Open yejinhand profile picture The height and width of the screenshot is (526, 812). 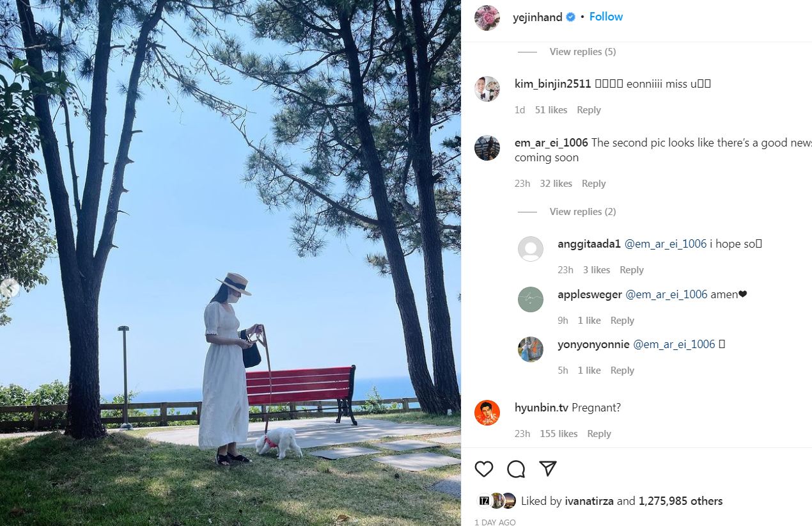(487, 18)
